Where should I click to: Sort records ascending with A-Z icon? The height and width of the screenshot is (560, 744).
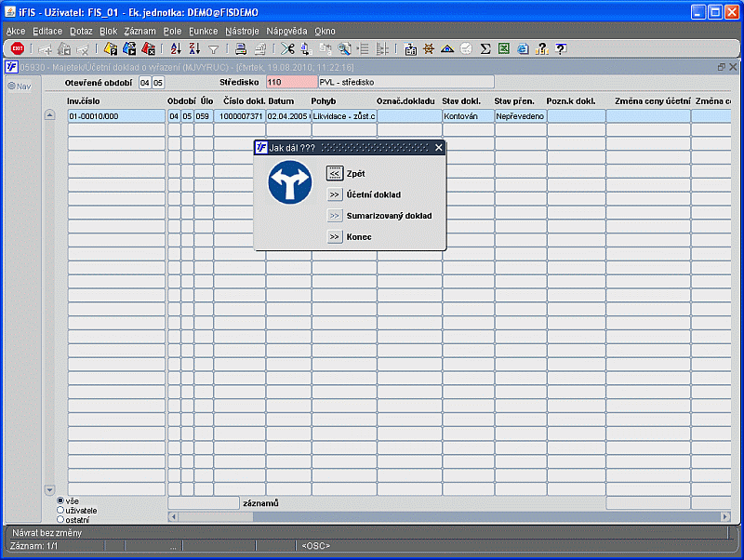(176, 48)
